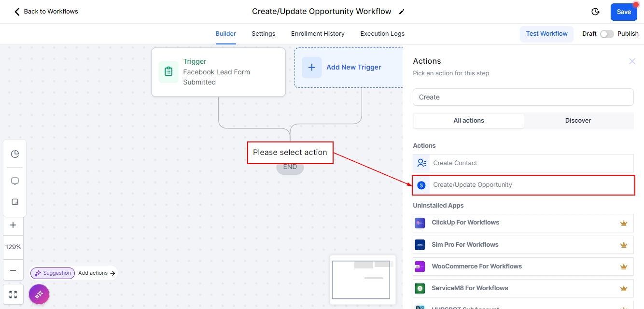Go back to Workflows

[x=46, y=11]
